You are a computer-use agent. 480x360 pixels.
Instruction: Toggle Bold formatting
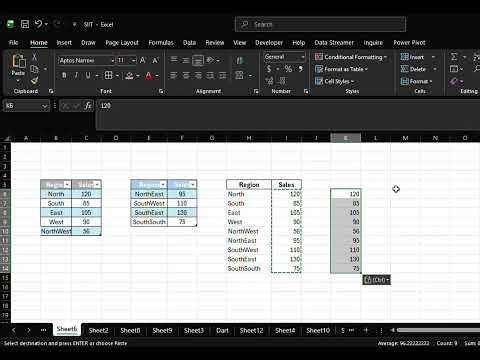click(x=64, y=76)
